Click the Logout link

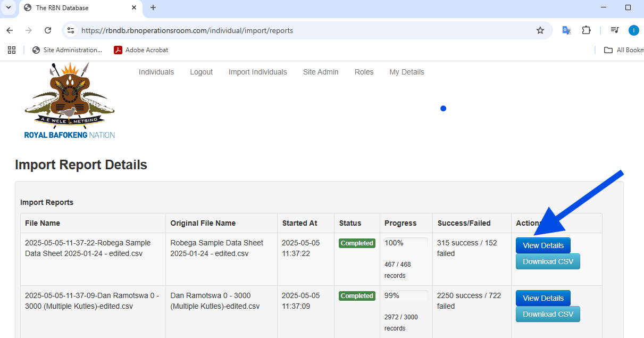201,72
